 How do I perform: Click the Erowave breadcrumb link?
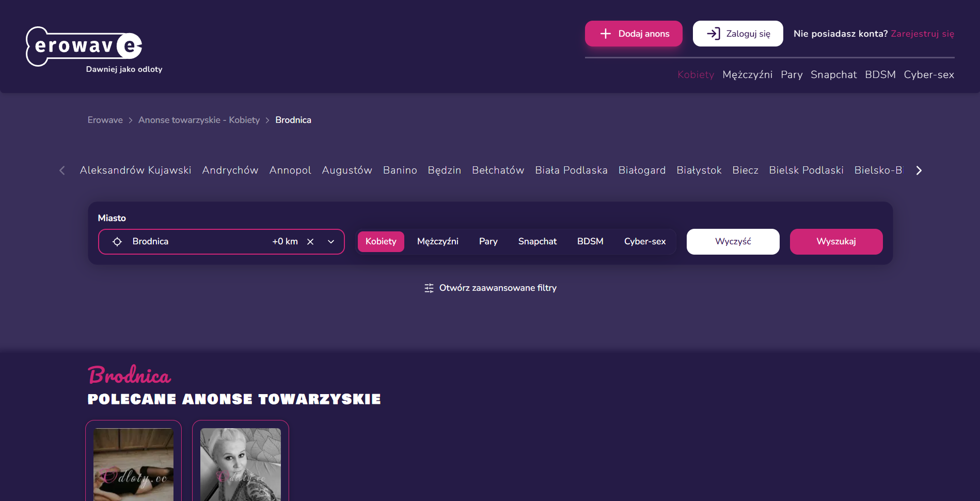coord(105,120)
